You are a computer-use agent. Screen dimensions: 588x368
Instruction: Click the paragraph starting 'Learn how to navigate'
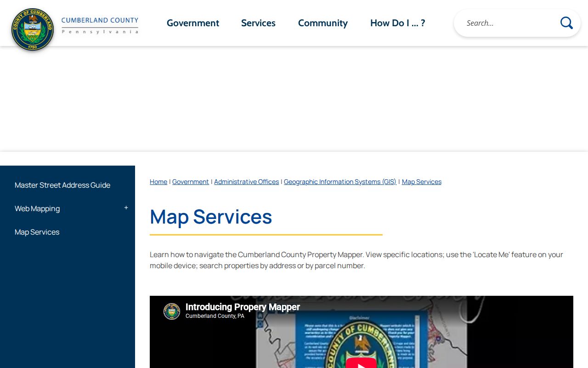coord(356,260)
